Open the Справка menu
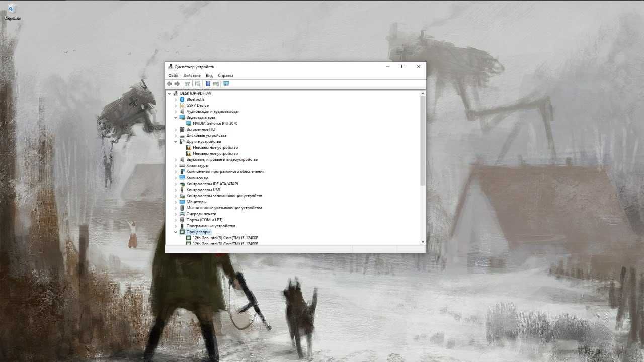The width and height of the screenshot is (644, 362). point(225,75)
